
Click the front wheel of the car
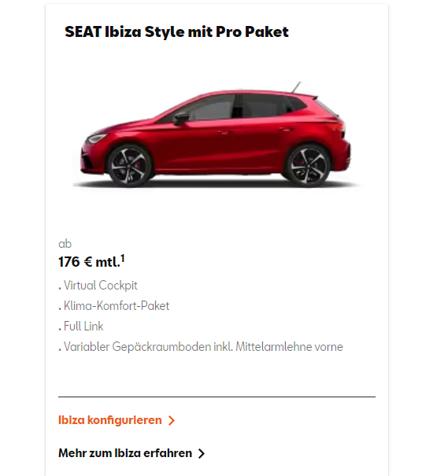pos(129,166)
